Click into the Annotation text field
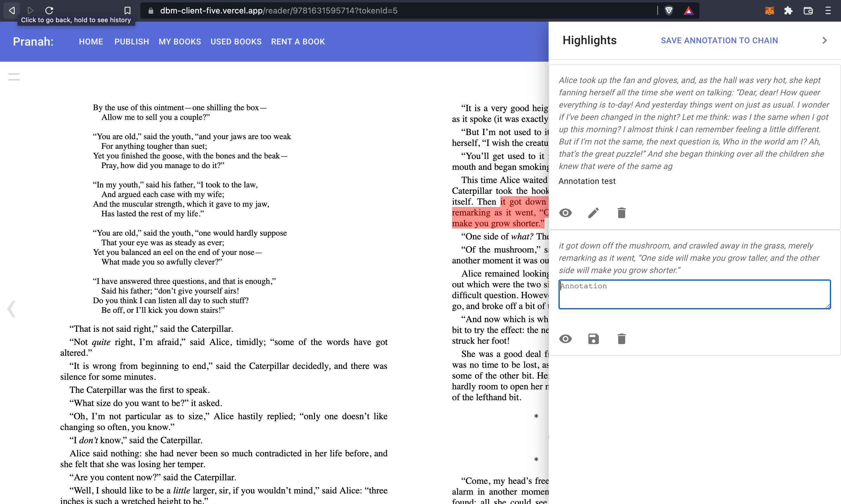This screenshot has width=841, height=504. coord(694,294)
